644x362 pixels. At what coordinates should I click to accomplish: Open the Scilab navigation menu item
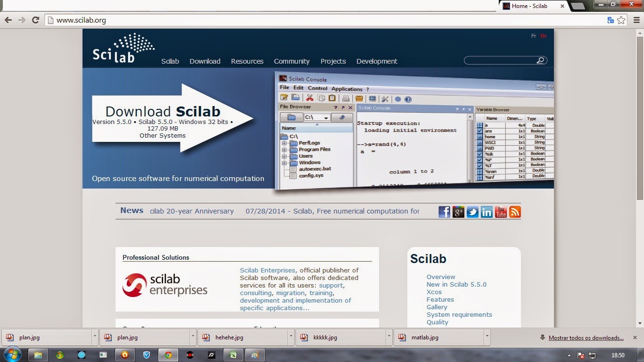click(x=170, y=61)
